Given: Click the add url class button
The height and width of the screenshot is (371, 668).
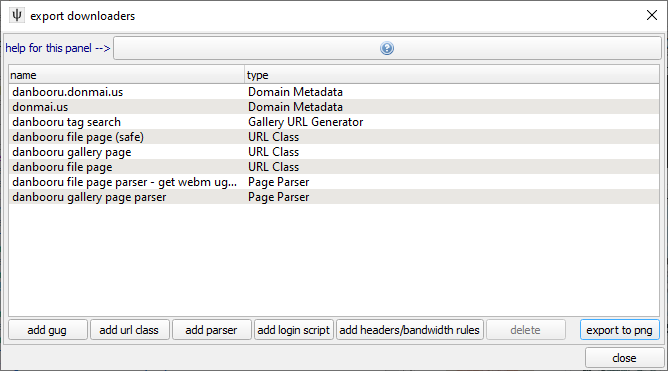Looking at the screenshot, I should click(x=130, y=330).
